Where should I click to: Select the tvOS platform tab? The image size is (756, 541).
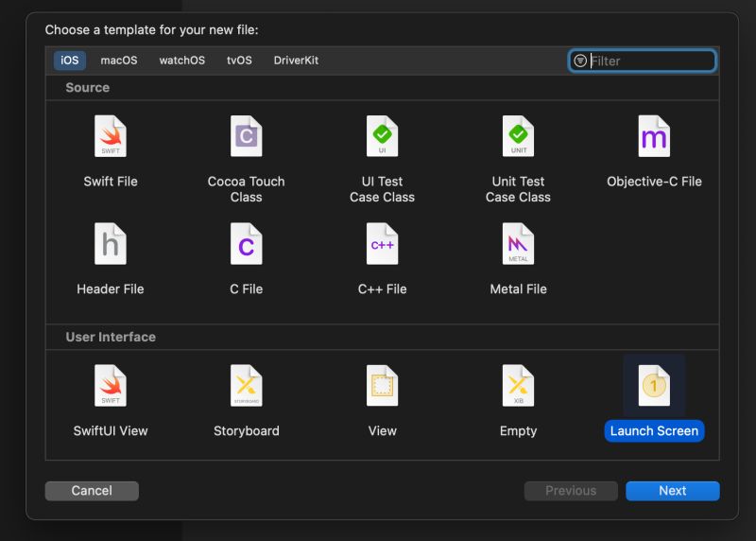[x=239, y=61]
